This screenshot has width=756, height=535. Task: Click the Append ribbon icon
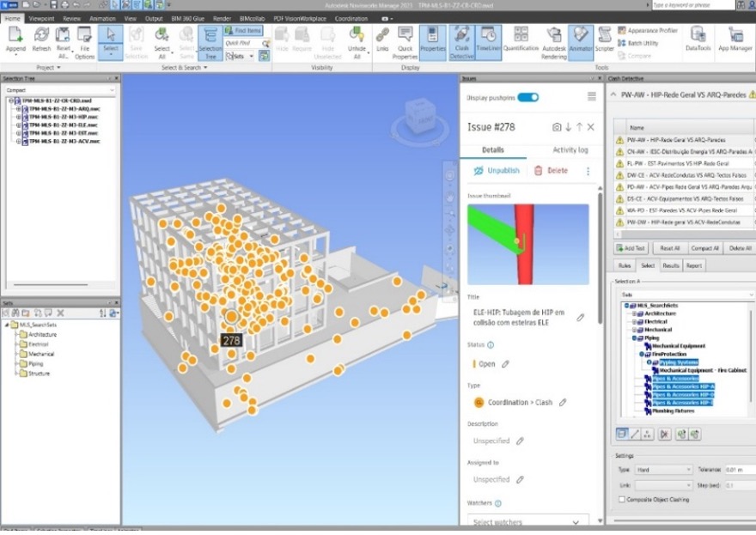(15, 40)
